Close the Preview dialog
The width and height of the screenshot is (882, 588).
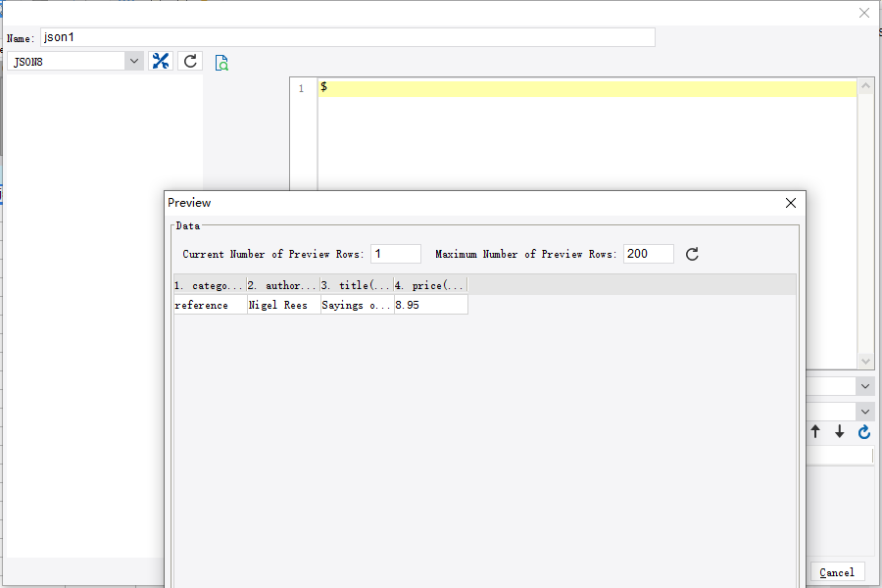coord(790,203)
